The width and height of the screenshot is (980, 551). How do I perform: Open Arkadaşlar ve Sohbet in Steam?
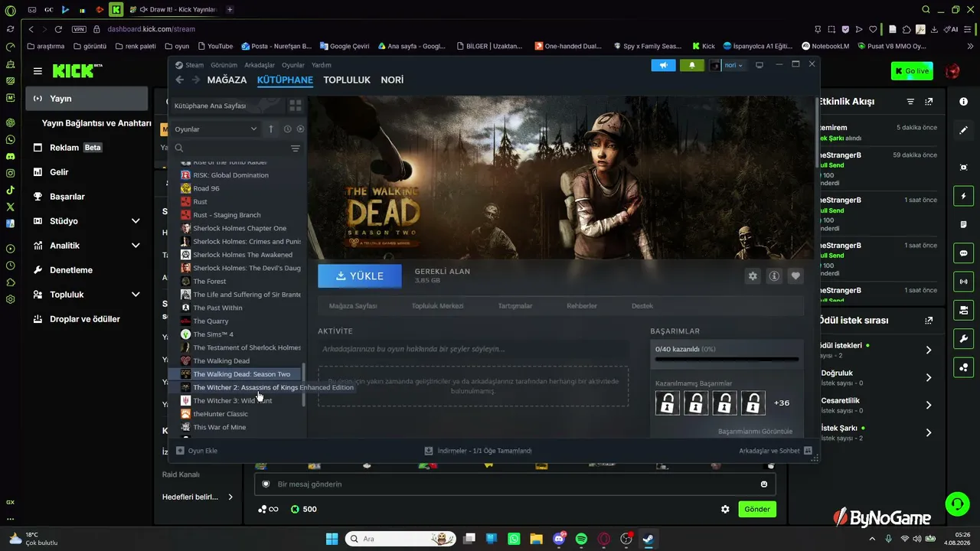click(x=776, y=451)
